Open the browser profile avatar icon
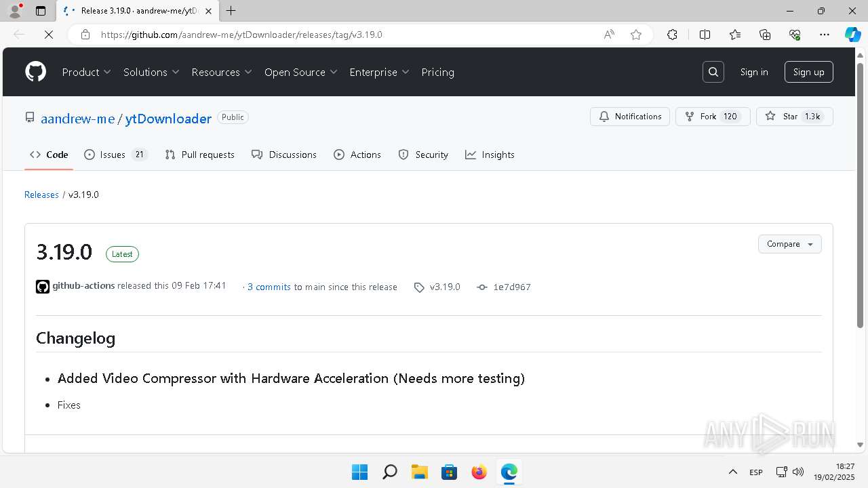Image resolution: width=868 pixels, height=488 pixels. pyautogui.click(x=14, y=11)
